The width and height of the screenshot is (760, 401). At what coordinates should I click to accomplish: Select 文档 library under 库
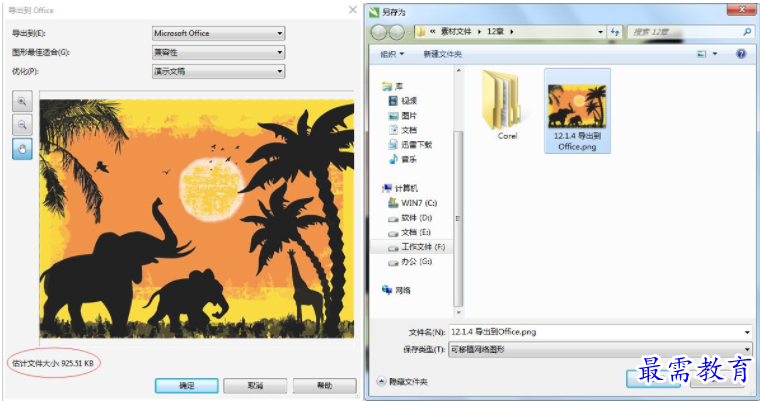[403, 130]
